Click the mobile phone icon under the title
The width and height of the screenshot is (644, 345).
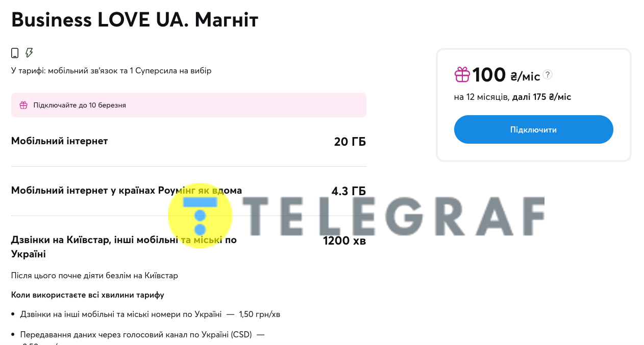[x=15, y=53]
